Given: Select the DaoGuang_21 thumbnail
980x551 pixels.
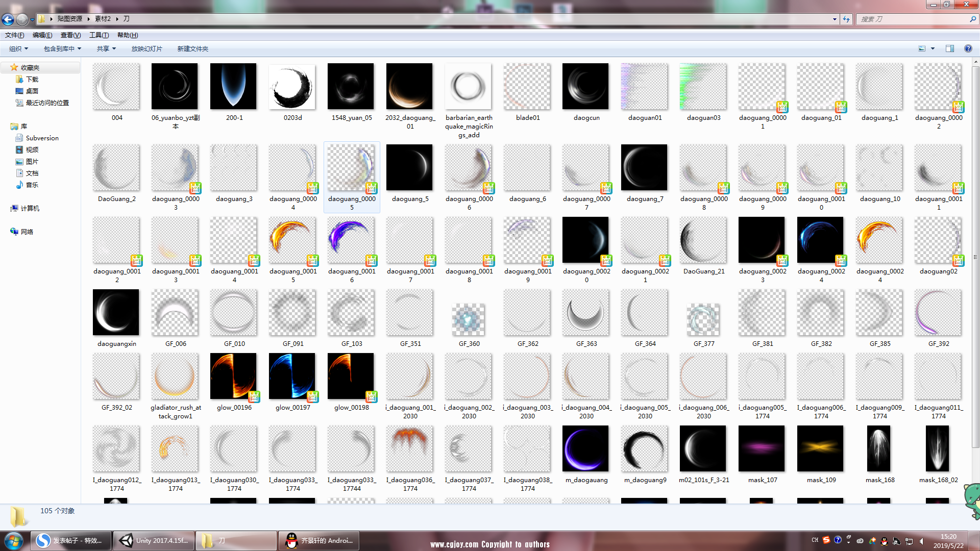Looking at the screenshot, I should [703, 240].
